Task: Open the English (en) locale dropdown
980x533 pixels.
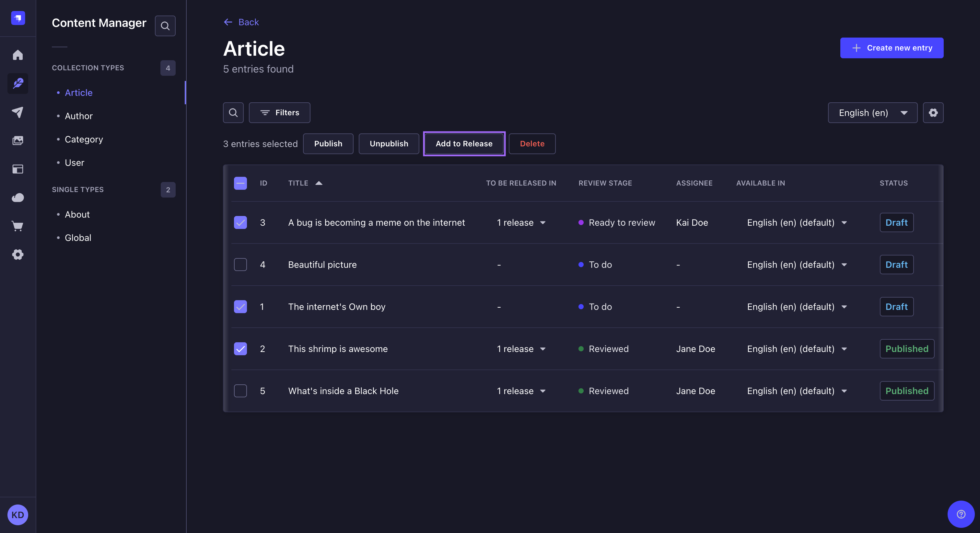Action: click(x=872, y=113)
